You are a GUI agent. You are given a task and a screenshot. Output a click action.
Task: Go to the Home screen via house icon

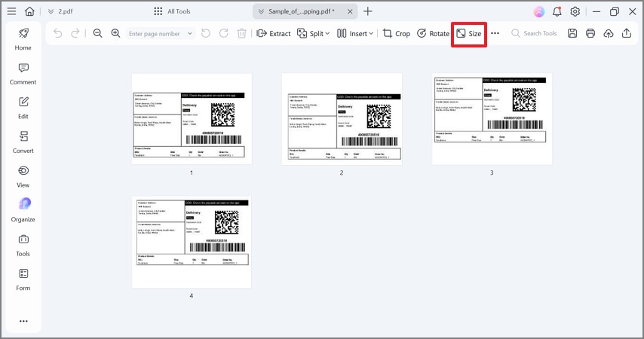click(29, 11)
